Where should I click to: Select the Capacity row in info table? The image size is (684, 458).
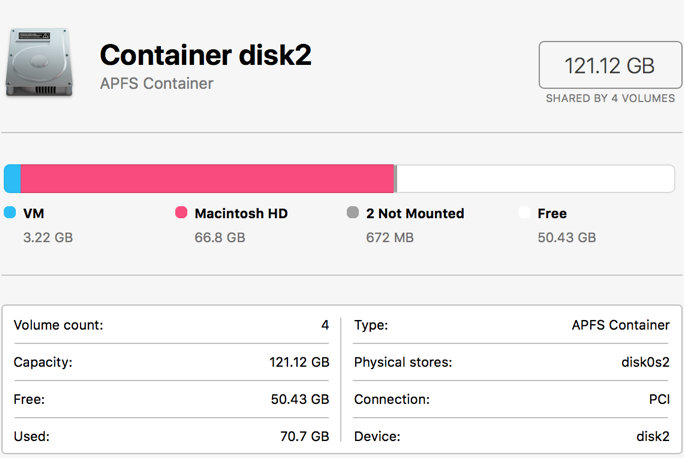[x=171, y=362]
